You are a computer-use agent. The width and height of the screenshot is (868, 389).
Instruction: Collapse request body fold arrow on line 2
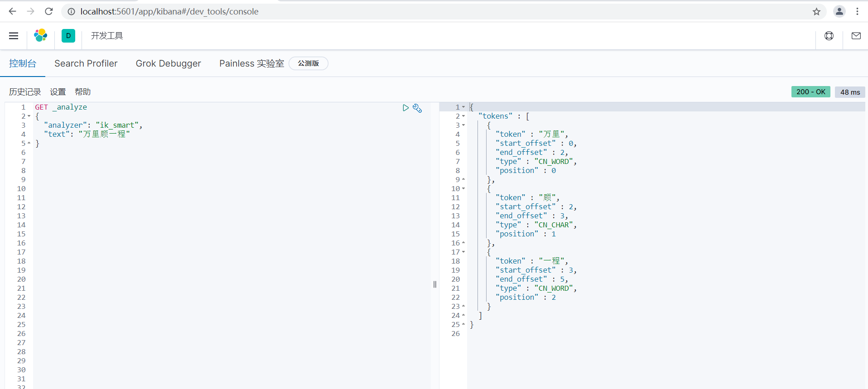pos(29,116)
